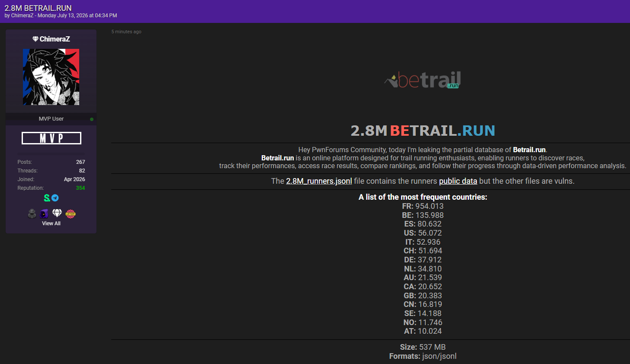Image resolution: width=630 pixels, height=364 pixels.
Task: Click the "MVP User" title text
Action: [51, 119]
